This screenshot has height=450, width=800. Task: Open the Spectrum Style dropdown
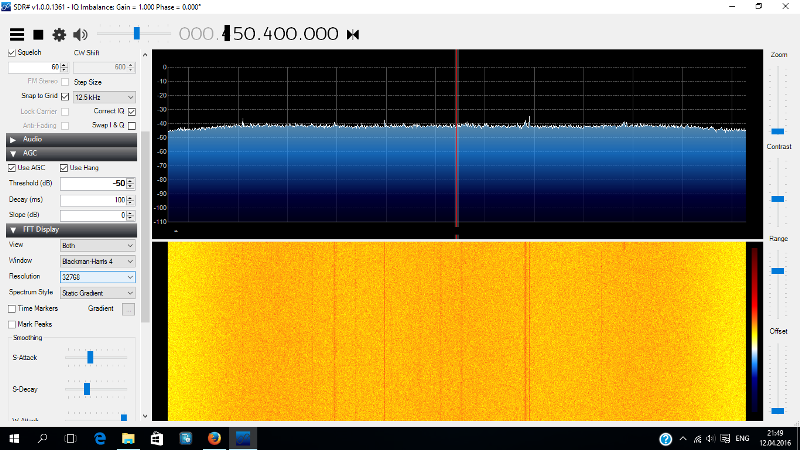click(97, 293)
